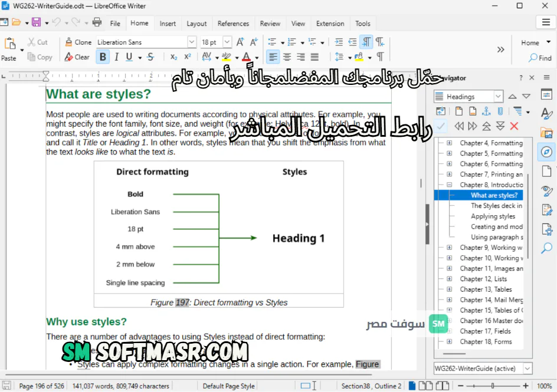
Task: Collapse Chapter 8, Introduction node
Action: point(450,185)
